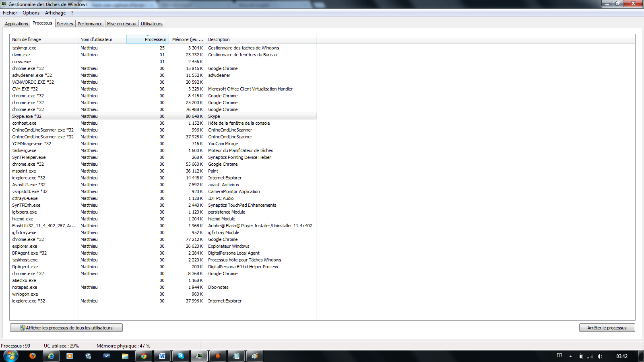The width and height of the screenshot is (644, 362).
Task: Open the ? help menu
Action: tap(72, 13)
